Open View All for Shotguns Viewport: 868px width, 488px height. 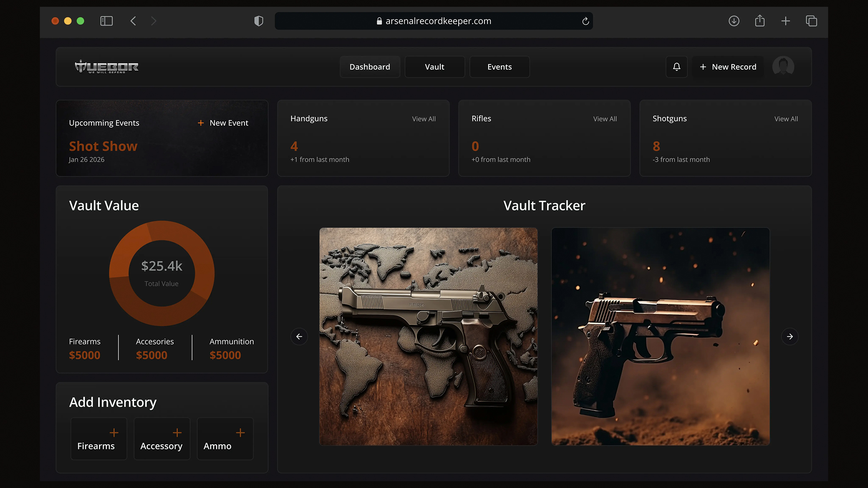pyautogui.click(x=786, y=119)
